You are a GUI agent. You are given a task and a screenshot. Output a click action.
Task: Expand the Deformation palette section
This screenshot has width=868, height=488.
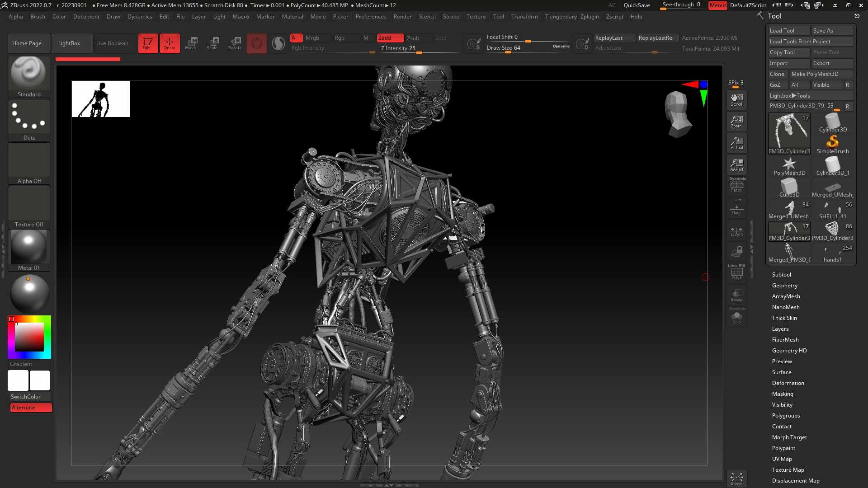[x=788, y=383]
